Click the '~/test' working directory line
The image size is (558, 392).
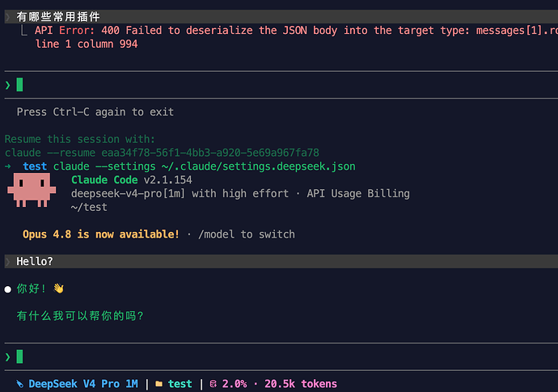[x=89, y=208]
